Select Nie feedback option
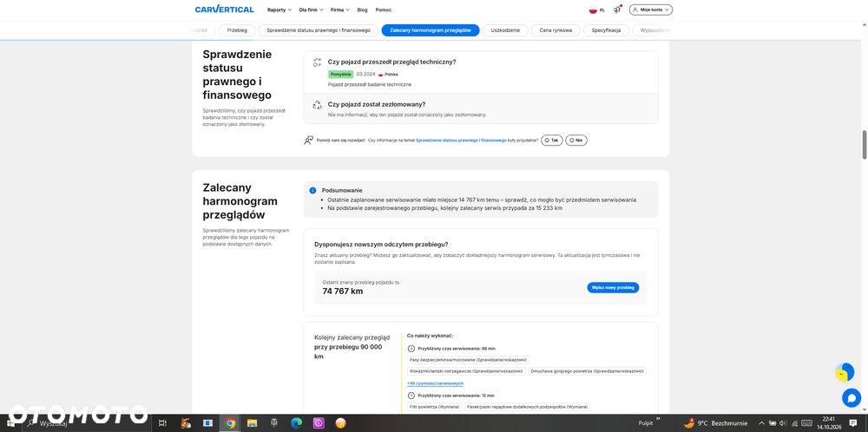 click(x=576, y=141)
